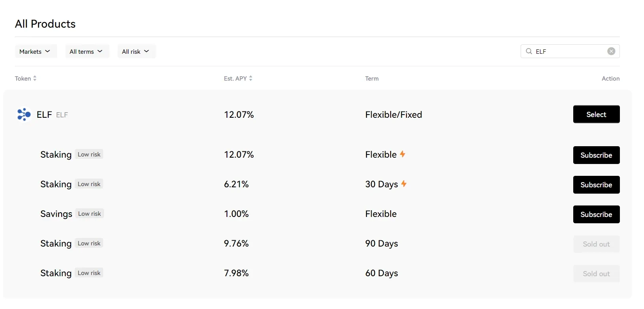Click Sold out button for 90 Days
Viewport: 644px width, 309px height.
click(596, 244)
